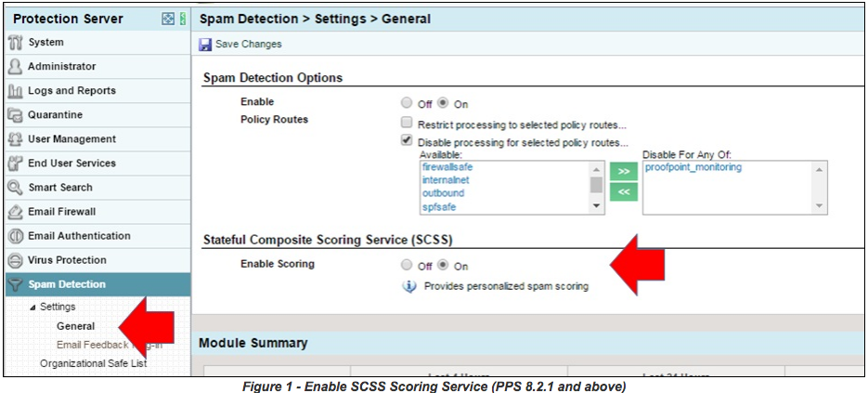
Task: Click the System wrench icon in sidebar
Action: coord(15,43)
